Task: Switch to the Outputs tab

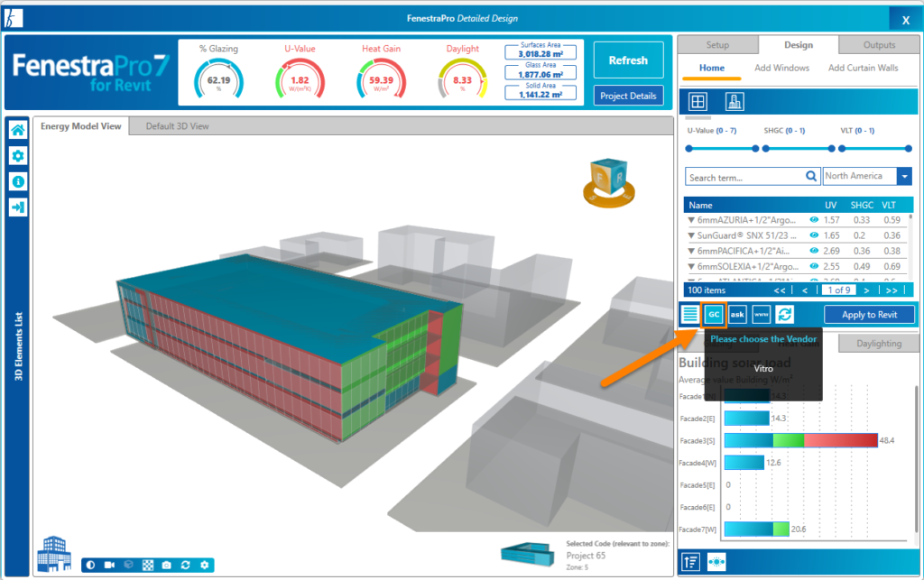Action: pyautogui.click(x=879, y=45)
